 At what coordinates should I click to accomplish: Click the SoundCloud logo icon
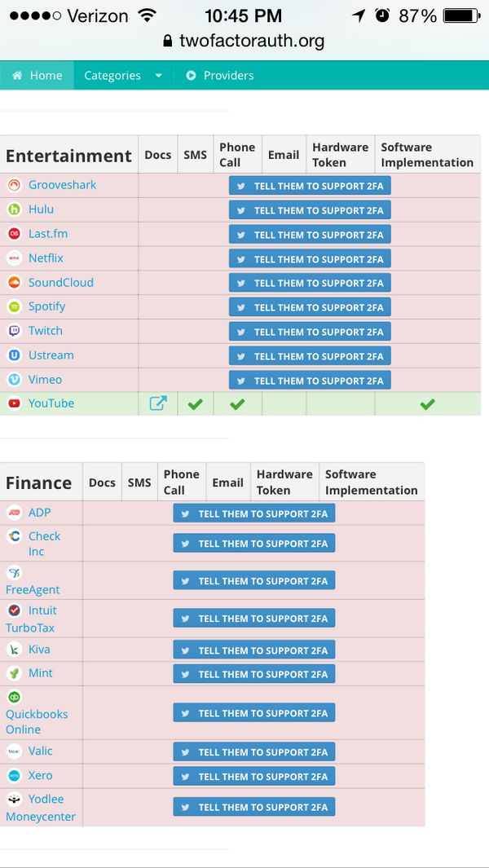pos(14,282)
